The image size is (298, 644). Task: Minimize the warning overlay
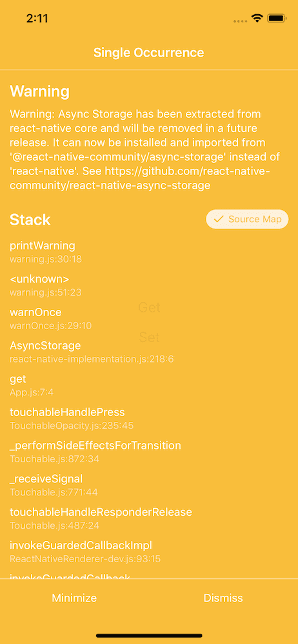tap(75, 598)
